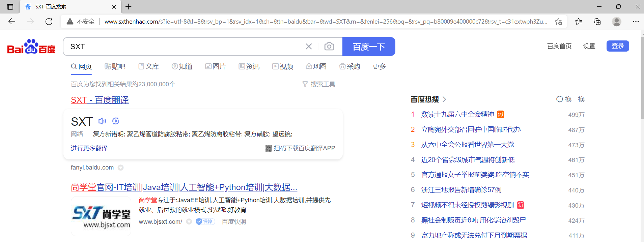Image resolution: width=644 pixels, height=242 pixels.
Task: Open 尚学堂官网 result title link
Action: pyautogui.click(x=184, y=187)
